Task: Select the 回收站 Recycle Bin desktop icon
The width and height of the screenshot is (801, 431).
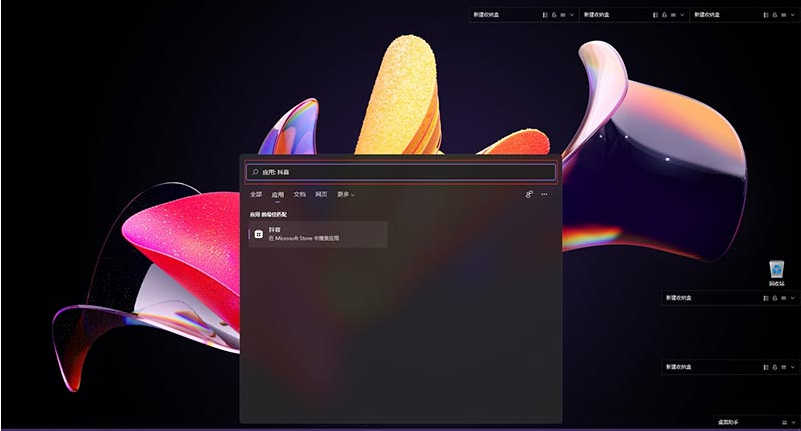Action: click(x=776, y=272)
